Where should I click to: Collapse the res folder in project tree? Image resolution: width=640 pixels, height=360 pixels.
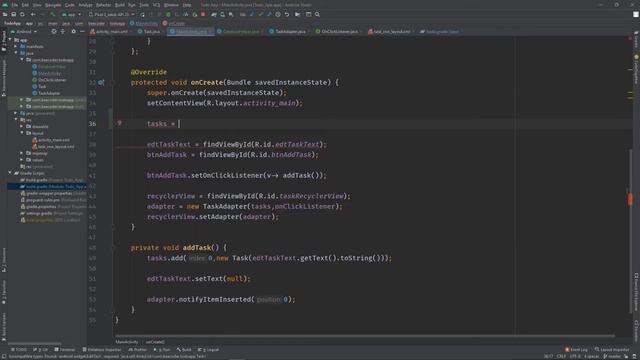[16, 120]
